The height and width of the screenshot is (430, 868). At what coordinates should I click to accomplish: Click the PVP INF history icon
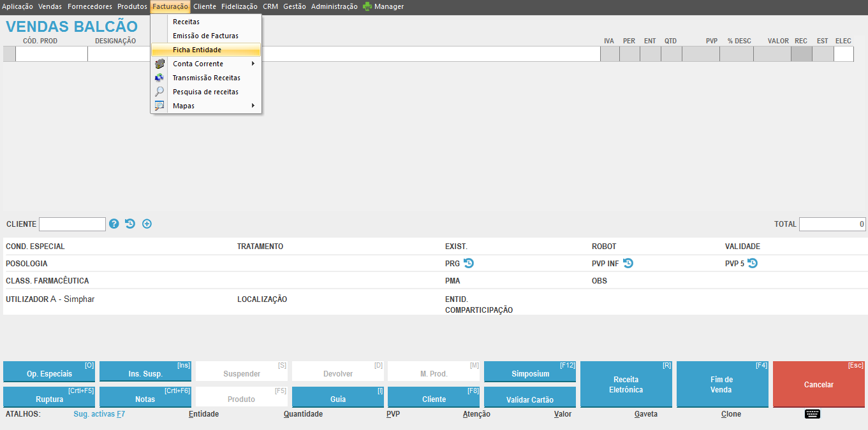628,263
